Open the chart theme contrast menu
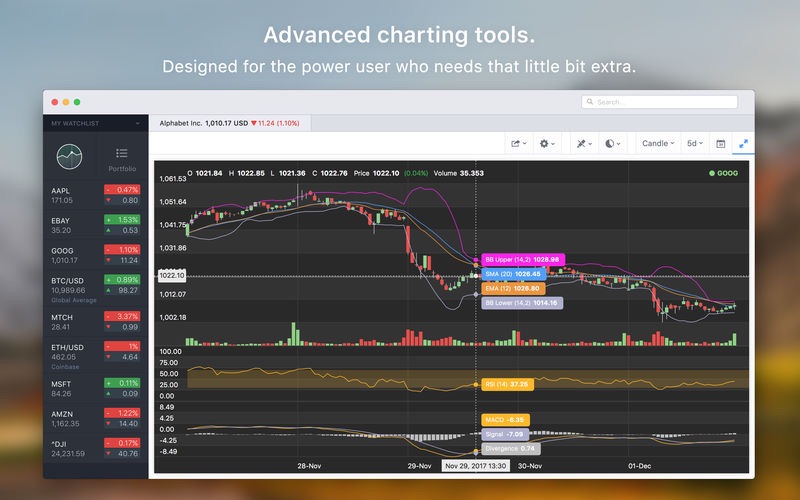This screenshot has height=500, width=800. tap(612, 144)
